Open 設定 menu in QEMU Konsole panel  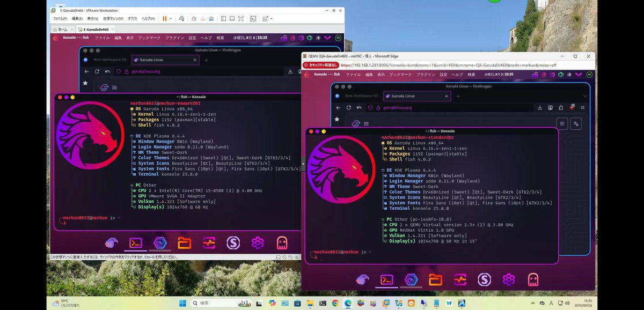443,75
